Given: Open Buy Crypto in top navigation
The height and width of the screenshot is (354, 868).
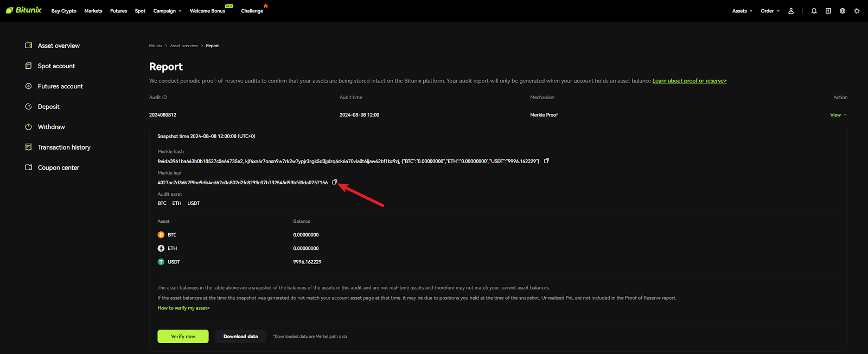Looking at the screenshot, I should pos(64,11).
